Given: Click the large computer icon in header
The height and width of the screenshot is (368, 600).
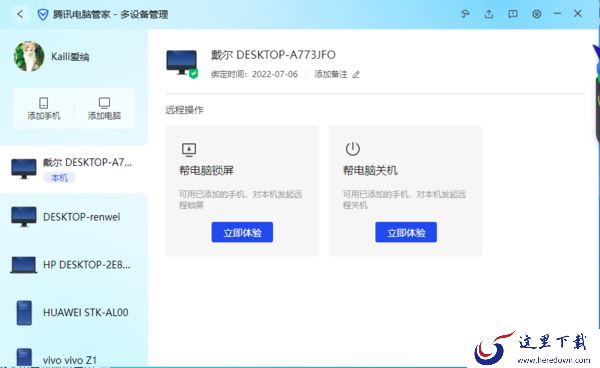Looking at the screenshot, I should (x=181, y=63).
